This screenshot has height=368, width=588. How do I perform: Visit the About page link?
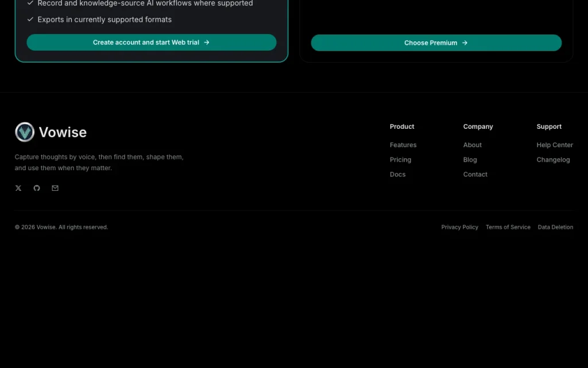point(473,145)
